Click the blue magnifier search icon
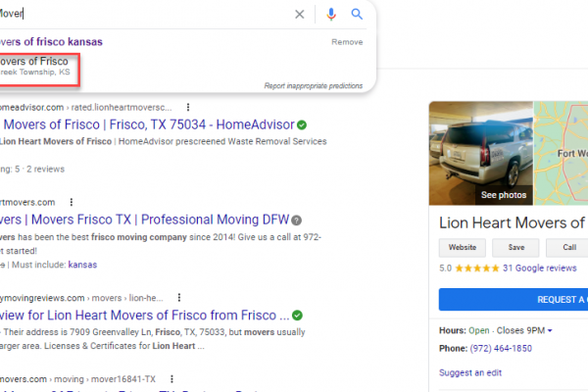 [358, 15]
